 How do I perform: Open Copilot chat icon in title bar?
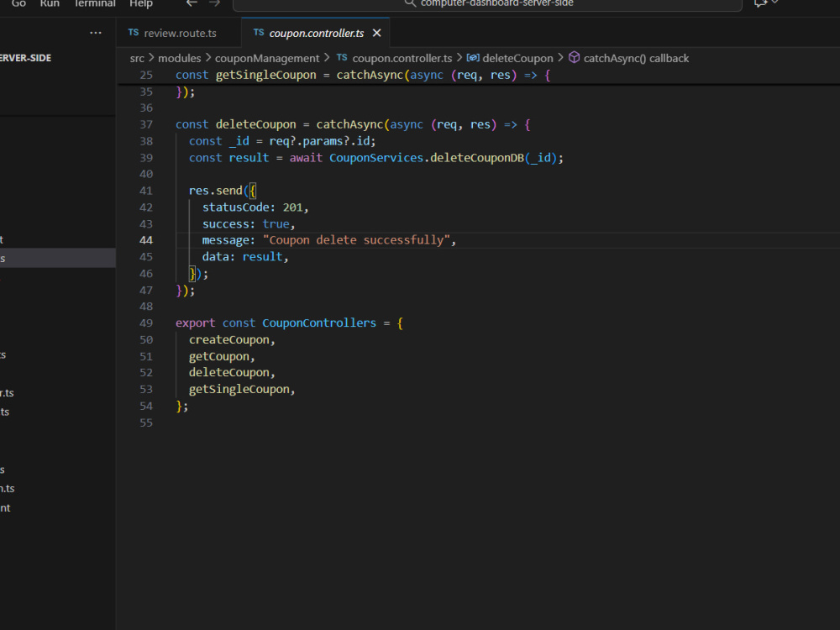coord(760,3)
